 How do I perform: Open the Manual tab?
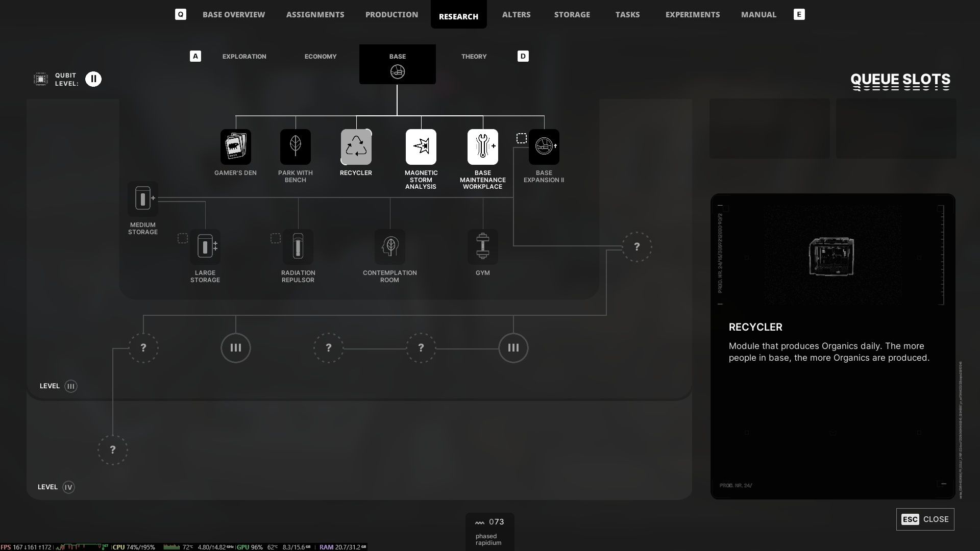point(758,14)
